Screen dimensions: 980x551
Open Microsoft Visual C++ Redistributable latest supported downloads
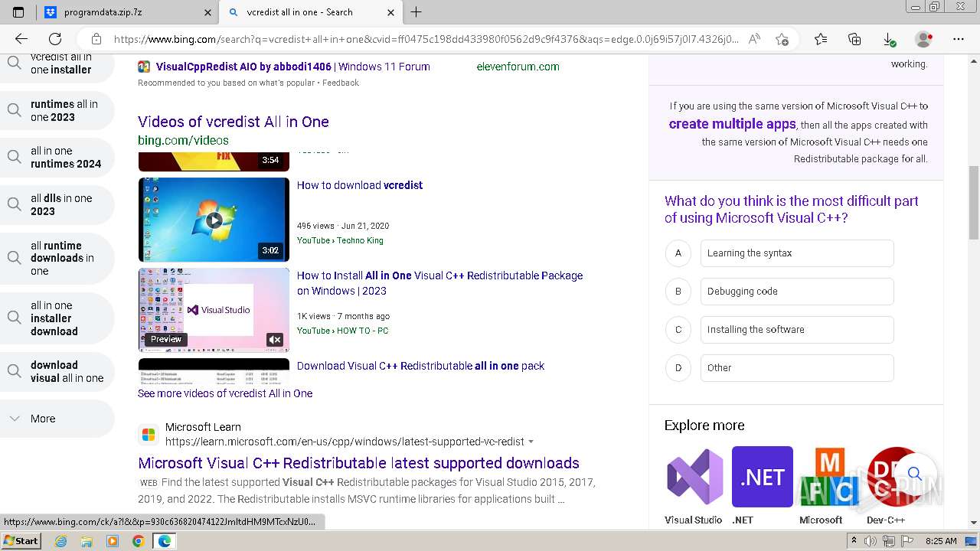pos(358,463)
